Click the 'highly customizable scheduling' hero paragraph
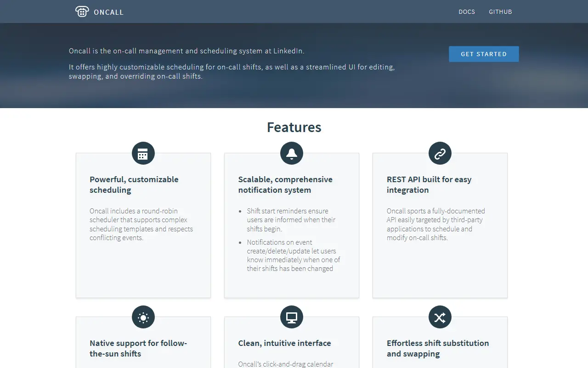Viewport: 588px width, 368px height. click(232, 72)
